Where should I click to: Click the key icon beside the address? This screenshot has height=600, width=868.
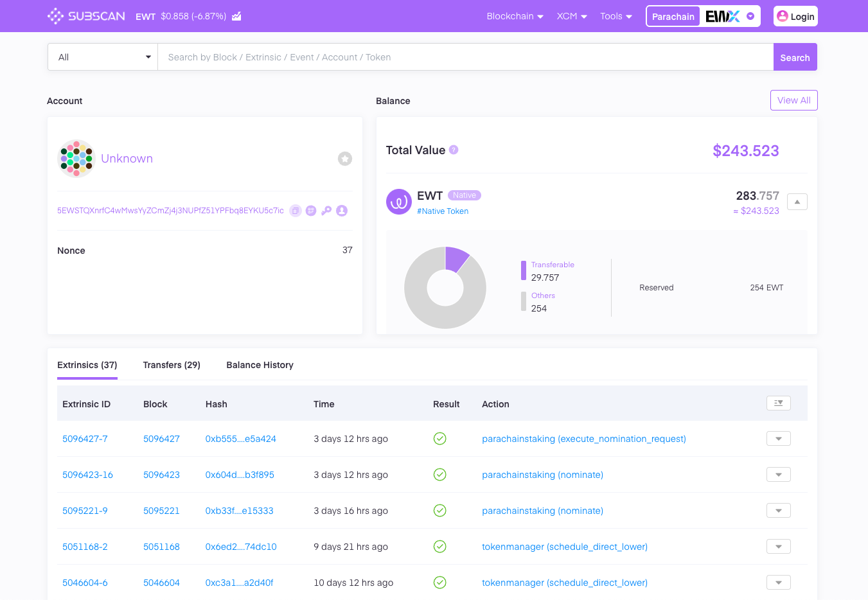(326, 211)
